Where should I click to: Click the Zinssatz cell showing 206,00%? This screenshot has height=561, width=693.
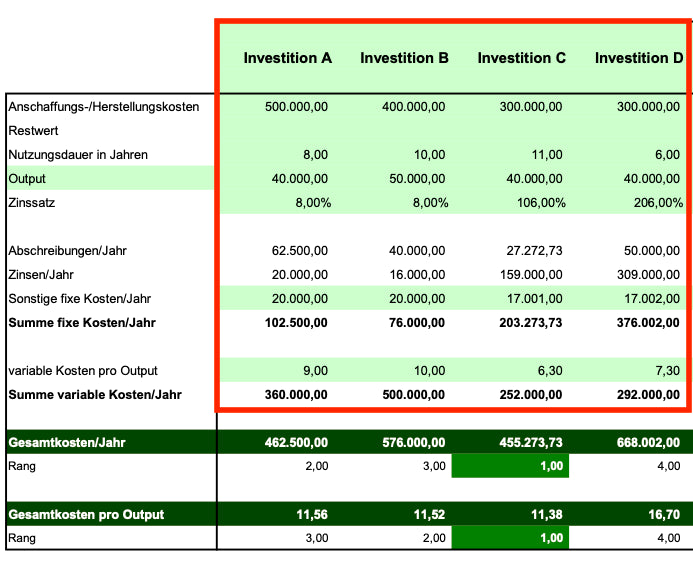pos(659,202)
